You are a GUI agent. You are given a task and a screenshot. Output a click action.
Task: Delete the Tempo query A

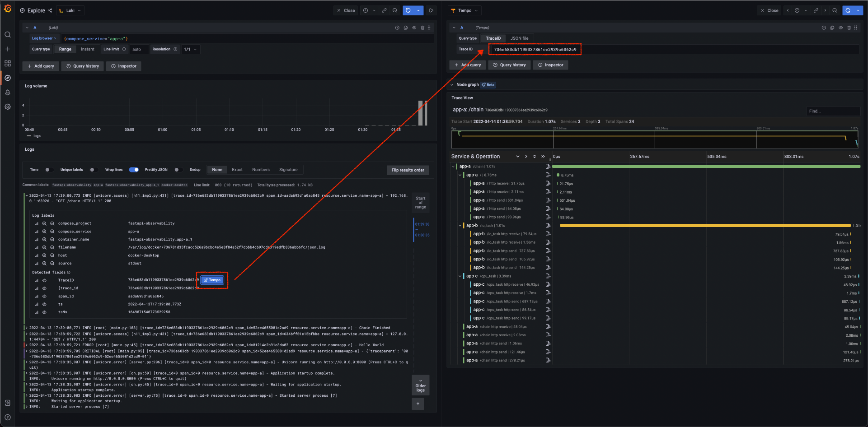849,28
